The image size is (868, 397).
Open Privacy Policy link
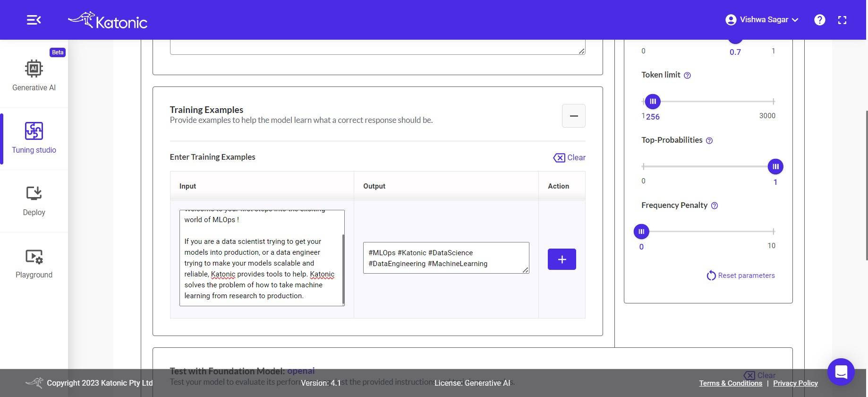pos(795,383)
